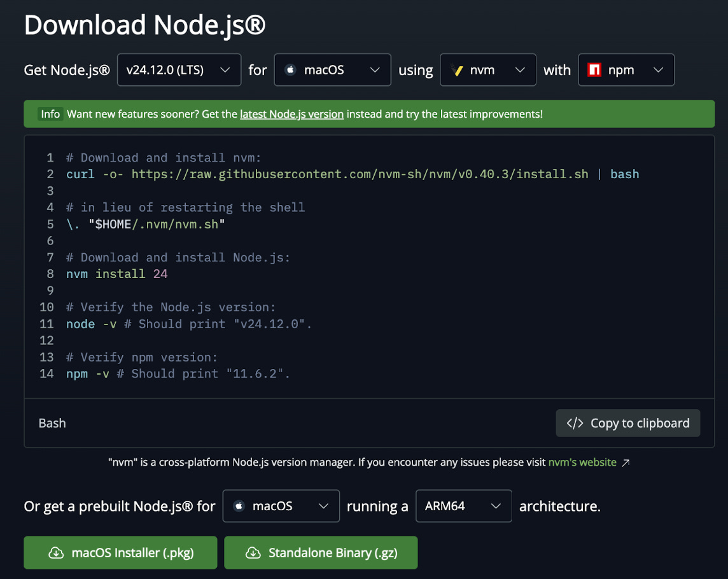This screenshot has height=579, width=728.
Task: Click the 'npm -v' command line
Action: click(x=178, y=373)
